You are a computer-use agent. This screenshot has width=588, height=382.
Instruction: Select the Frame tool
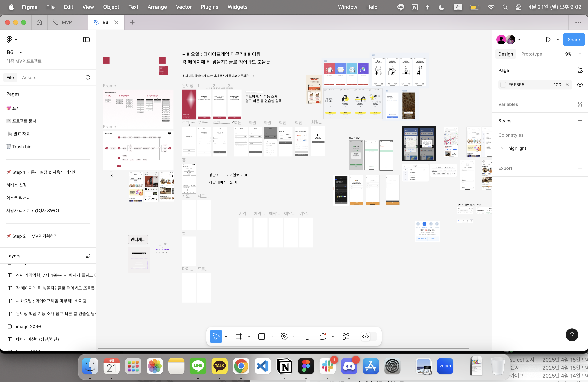click(239, 336)
